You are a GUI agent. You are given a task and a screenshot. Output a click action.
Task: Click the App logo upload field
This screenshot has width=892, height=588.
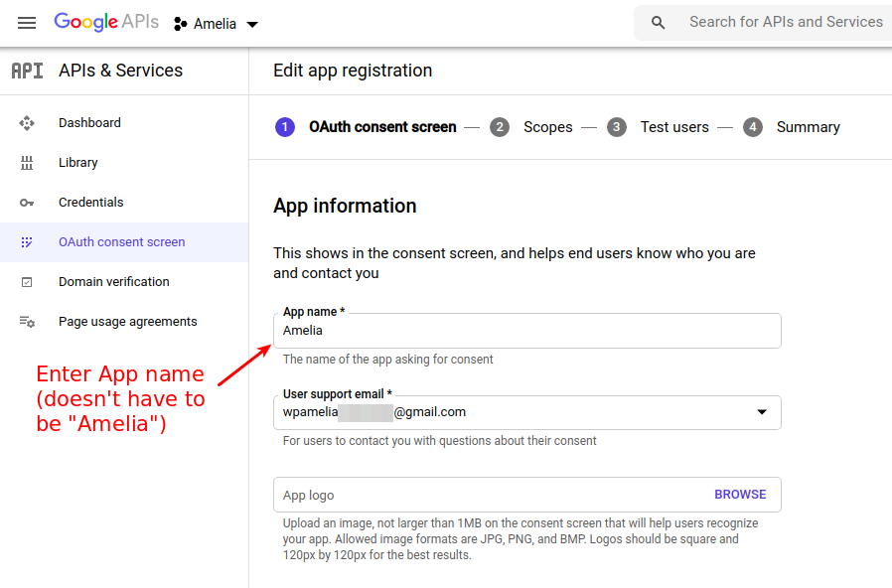tap(526, 495)
